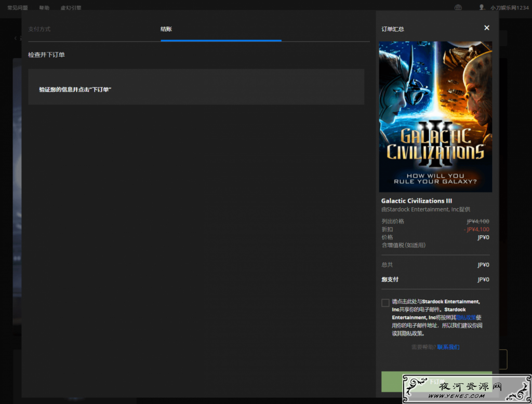Click the 检查并下订单 heading
This screenshot has width=532, height=404.
46,55
